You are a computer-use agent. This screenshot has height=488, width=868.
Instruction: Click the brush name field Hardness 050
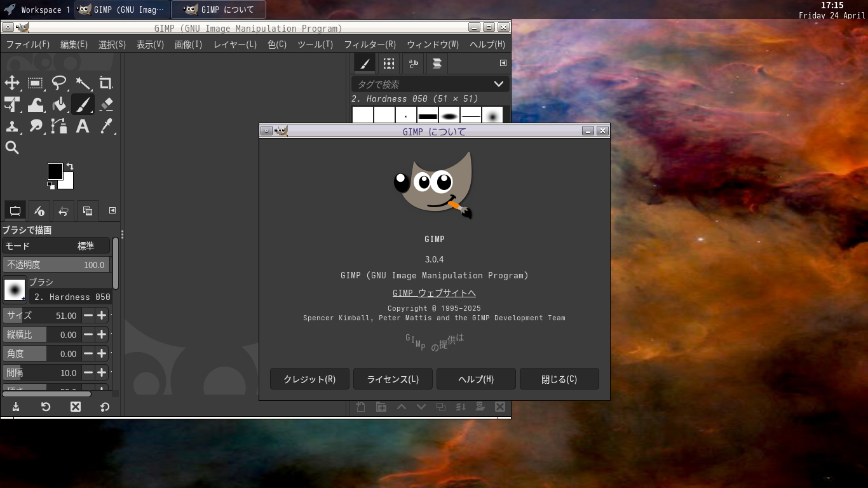coord(70,297)
